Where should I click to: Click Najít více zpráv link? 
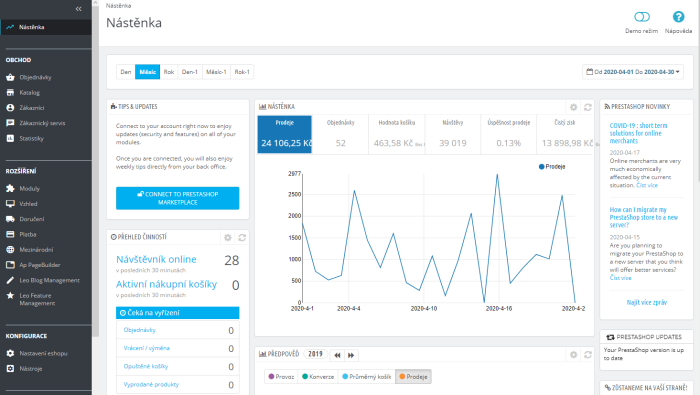tap(646, 303)
